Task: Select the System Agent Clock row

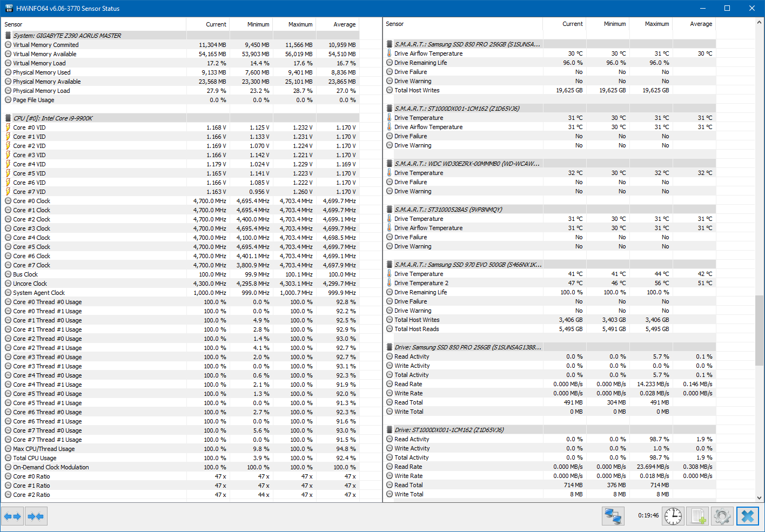Action: point(180,293)
